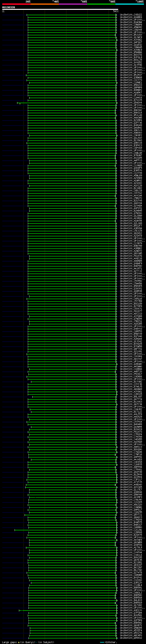Select the UniRef100_Q7WD94 label
This screenshot has height=644, width=146.
coord(131,319)
